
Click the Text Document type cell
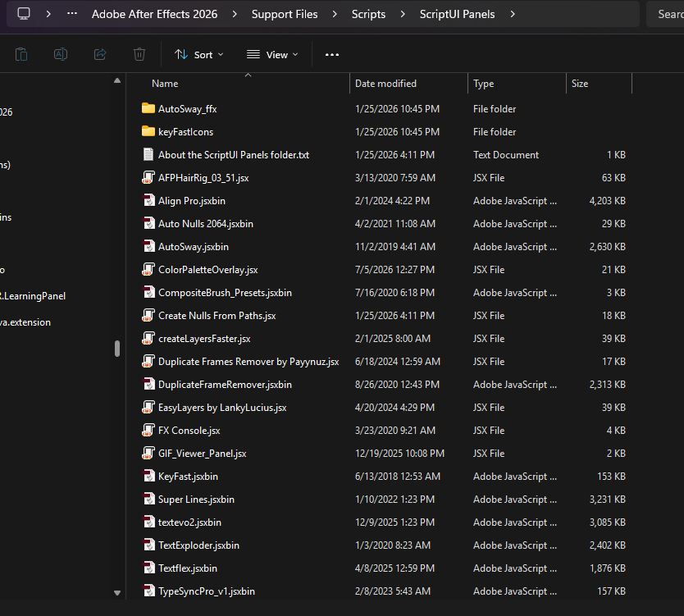coord(506,154)
